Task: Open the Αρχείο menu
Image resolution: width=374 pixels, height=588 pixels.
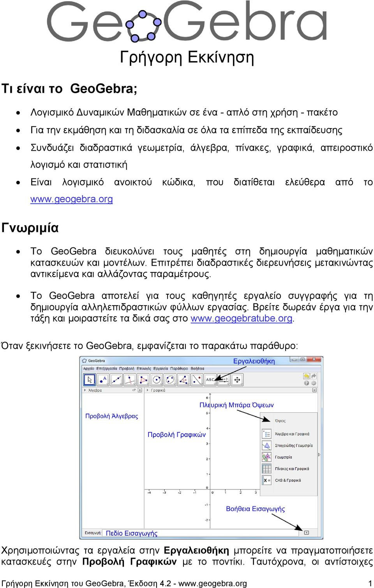Action: pos(89,368)
